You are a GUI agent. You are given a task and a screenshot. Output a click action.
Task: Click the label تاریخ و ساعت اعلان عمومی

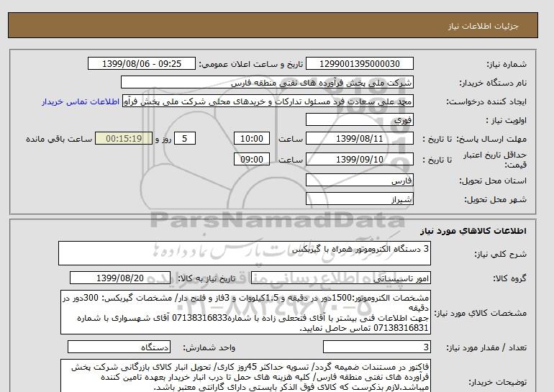point(251,64)
